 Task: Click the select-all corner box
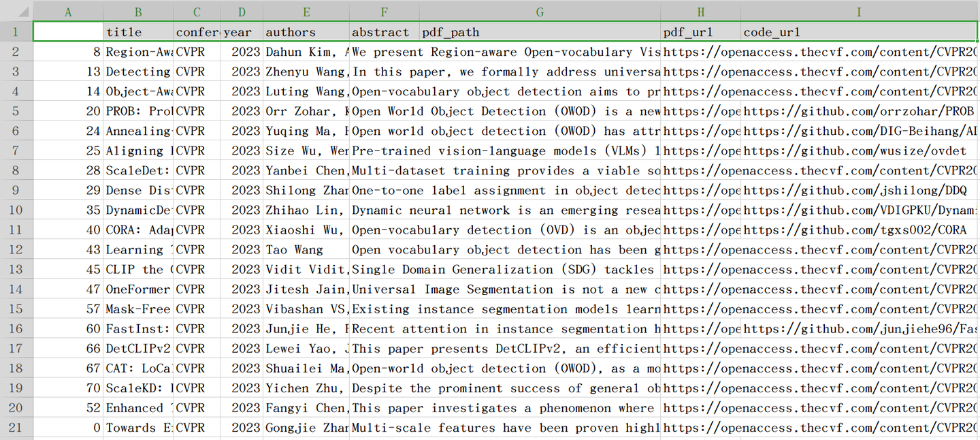tap(16, 12)
